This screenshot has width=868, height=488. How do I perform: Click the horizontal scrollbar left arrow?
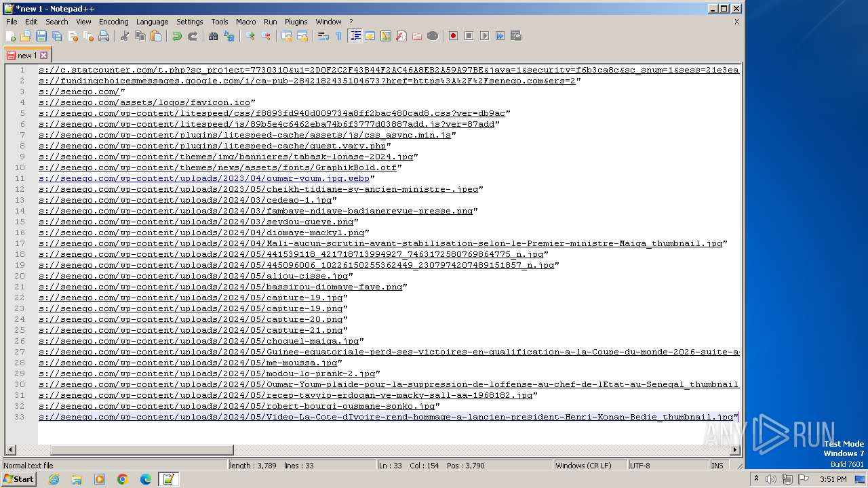click(10, 450)
